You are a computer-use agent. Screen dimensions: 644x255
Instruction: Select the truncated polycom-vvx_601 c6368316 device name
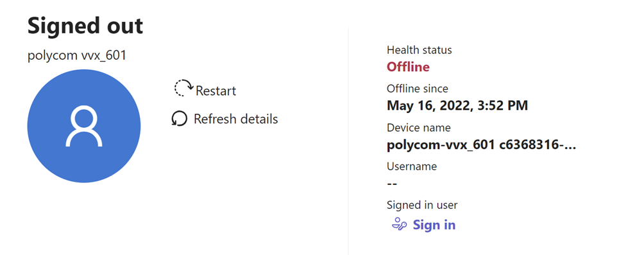(481, 145)
